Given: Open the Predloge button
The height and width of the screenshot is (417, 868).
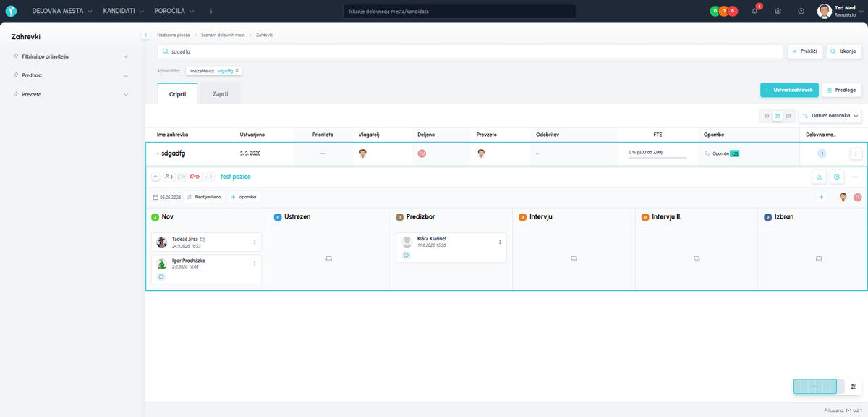Looking at the screenshot, I should click(x=842, y=90).
